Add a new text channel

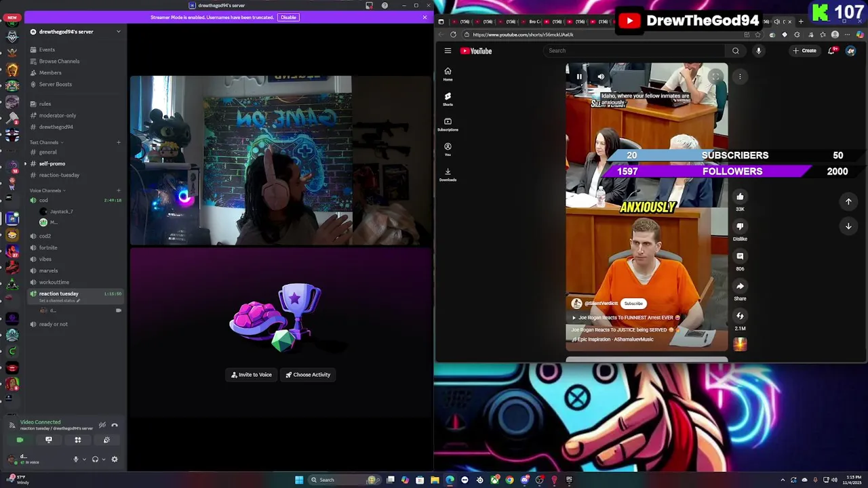[x=118, y=142]
